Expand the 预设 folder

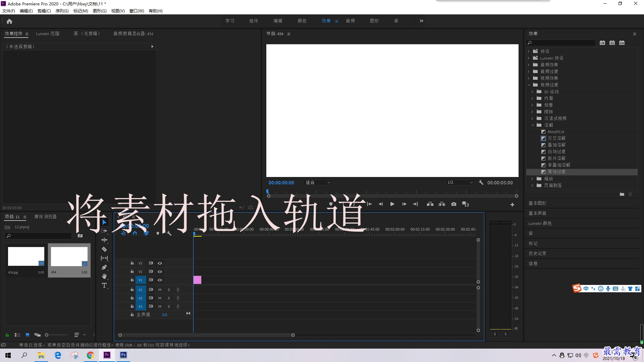tap(529, 51)
